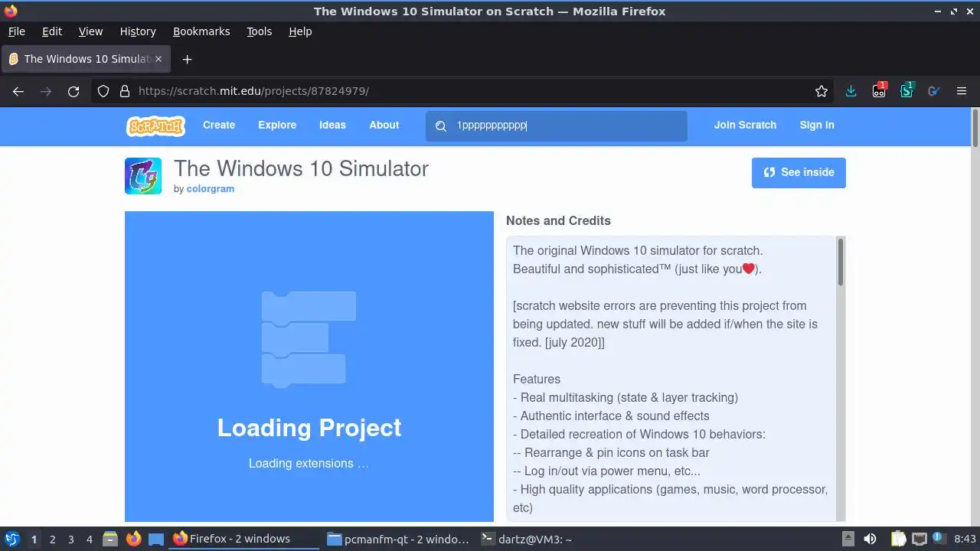Switch to virtual desktop 2
This screenshot has height=551, width=980.
coord(52,539)
